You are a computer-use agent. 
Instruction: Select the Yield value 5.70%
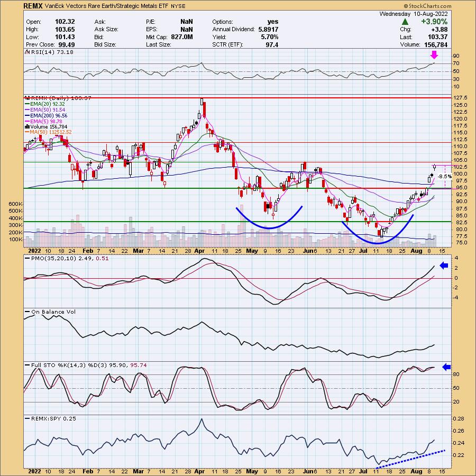pyautogui.click(x=270, y=37)
